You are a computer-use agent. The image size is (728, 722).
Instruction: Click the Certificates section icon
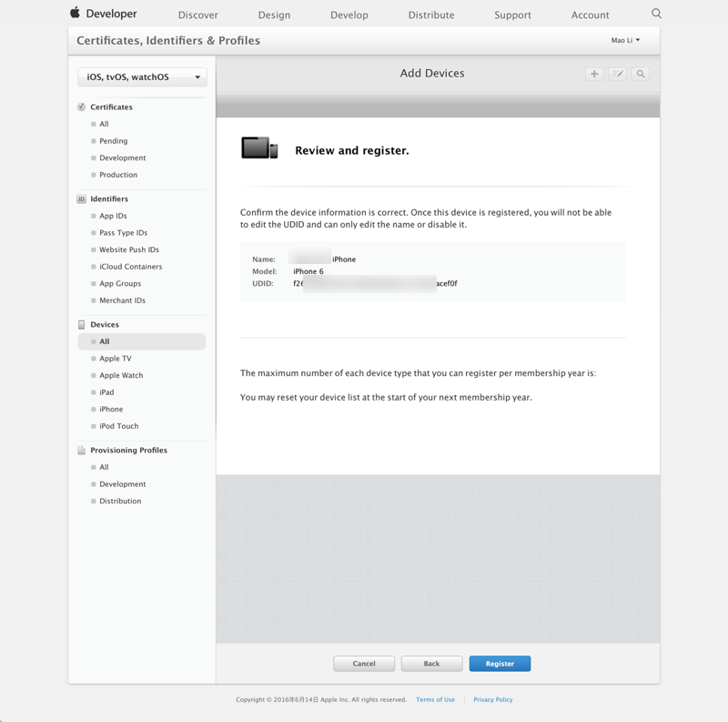[x=81, y=107]
